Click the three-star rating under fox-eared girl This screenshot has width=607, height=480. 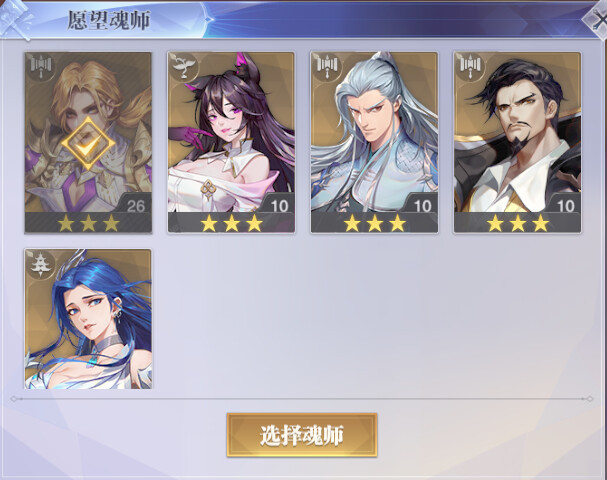pyautogui.click(x=231, y=224)
